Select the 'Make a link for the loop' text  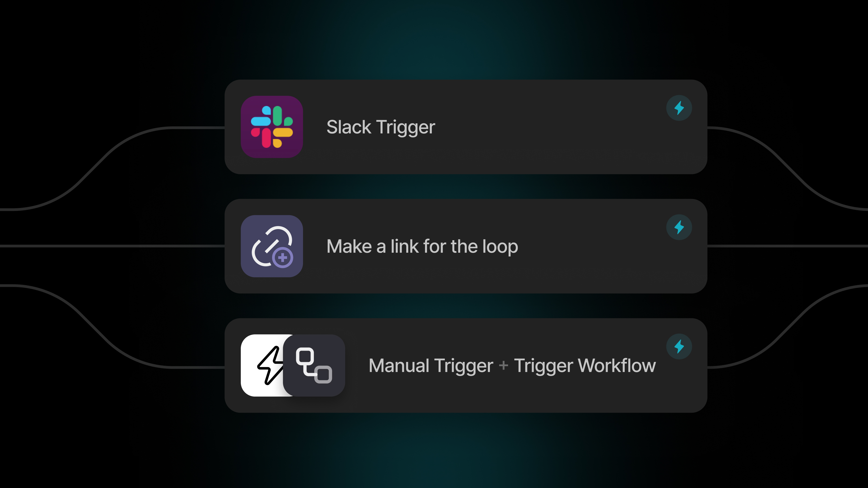(422, 246)
